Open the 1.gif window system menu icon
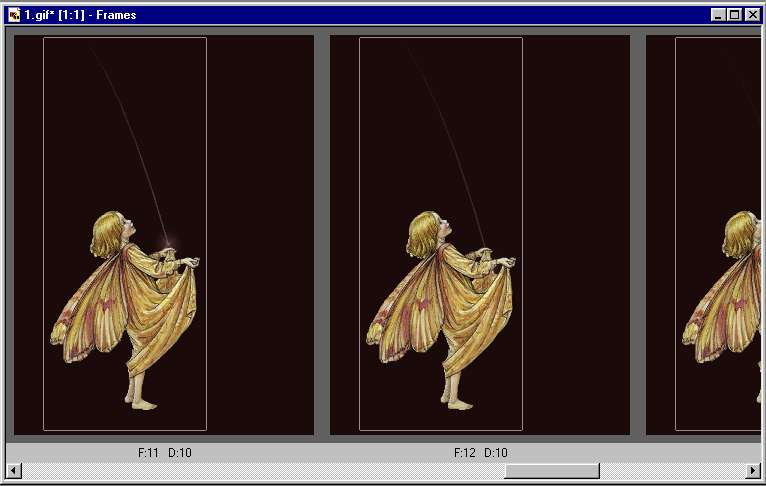766x486 pixels. pyautogui.click(x=14, y=15)
